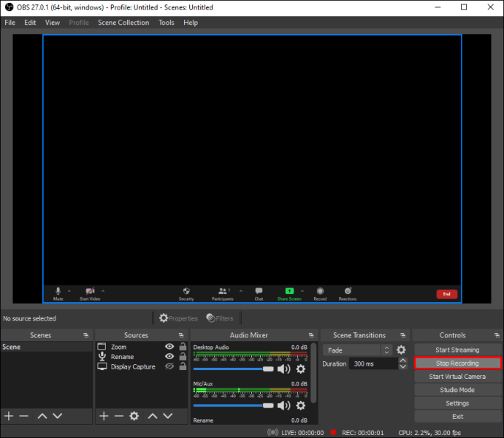Viewport: 504px width, 438px height.
Task: Move source down in Sources list
Action: 168,416
